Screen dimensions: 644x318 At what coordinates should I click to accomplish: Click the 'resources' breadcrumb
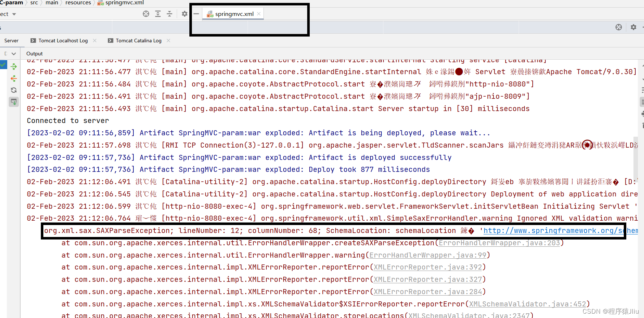78,3
